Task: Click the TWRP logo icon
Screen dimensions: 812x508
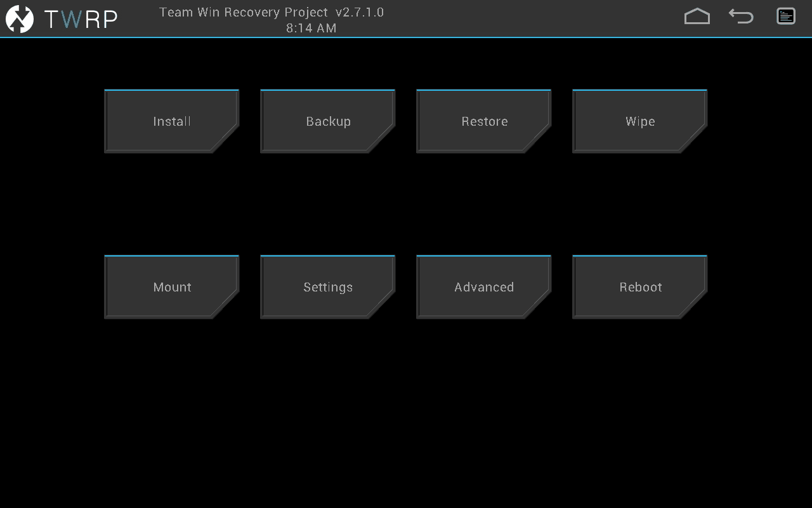Action: tap(20, 18)
